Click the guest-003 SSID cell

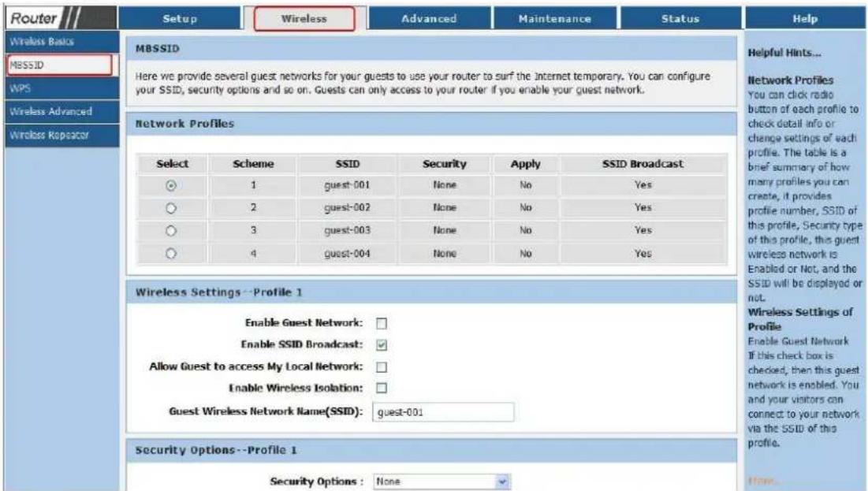click(x=347, y=230)
